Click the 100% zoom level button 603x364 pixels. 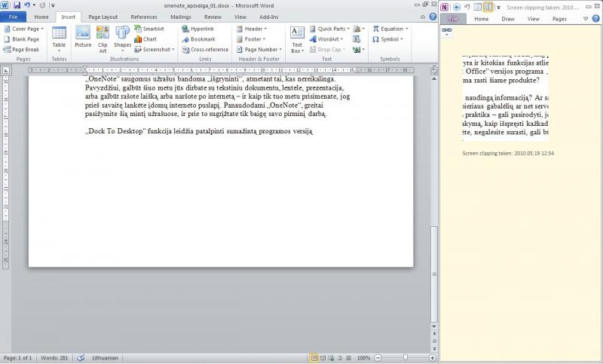(x=363, y=358)
